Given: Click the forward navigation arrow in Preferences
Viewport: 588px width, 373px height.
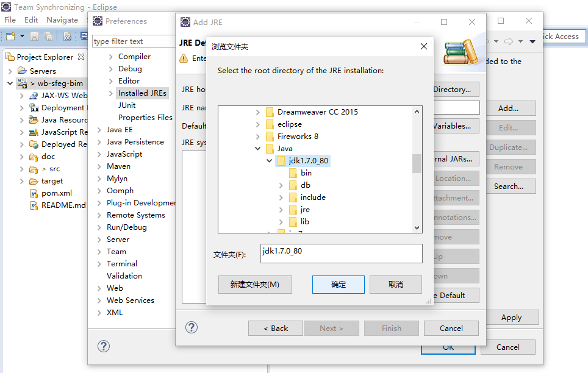Looking at the screenshot, I should pyautogui.click(x=509, y=41).
